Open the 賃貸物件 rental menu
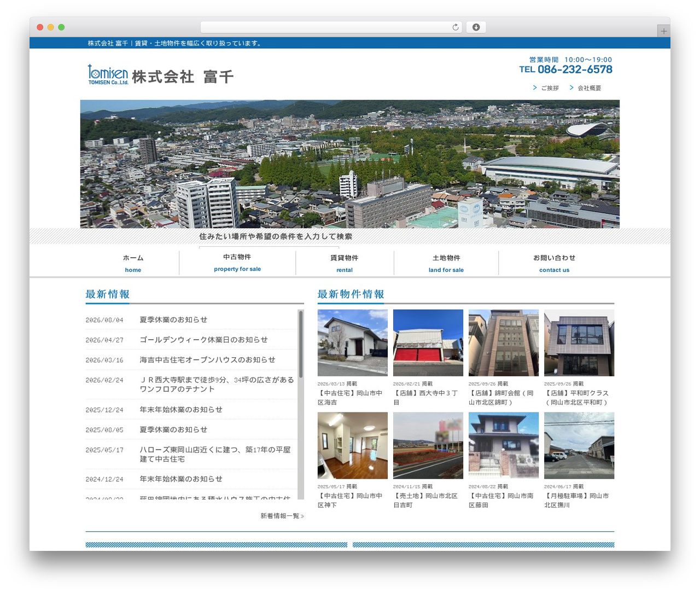700x593 pixels. pos(345,263)
